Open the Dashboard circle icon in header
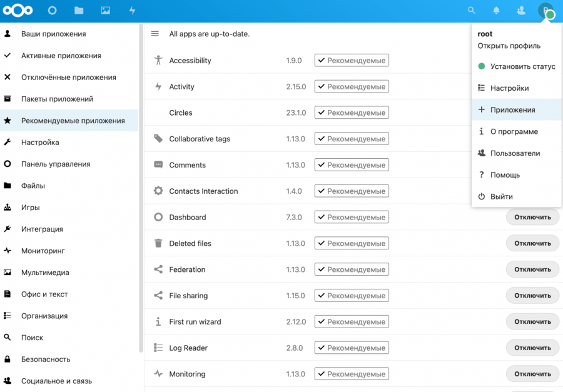This screenshot has width=563, height=392. [x=53, y=11]
